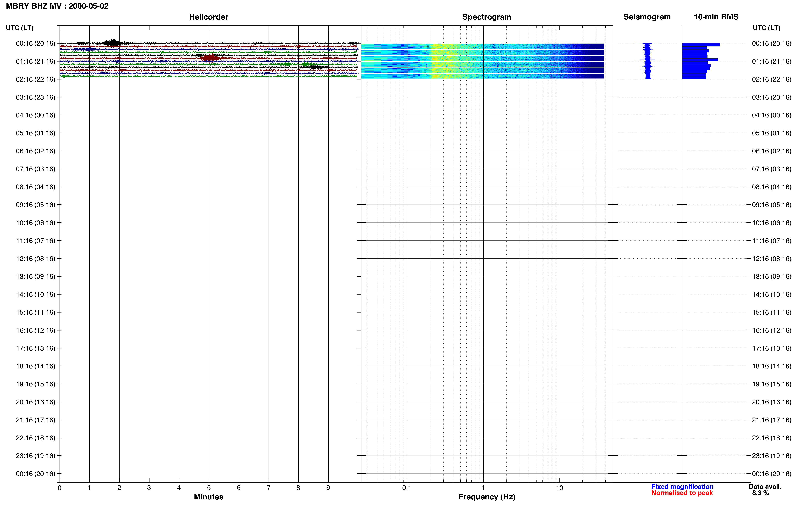Select the Helicorder panel heading
812x508 pixels.
pyautogui.click(x=209, y=17)
